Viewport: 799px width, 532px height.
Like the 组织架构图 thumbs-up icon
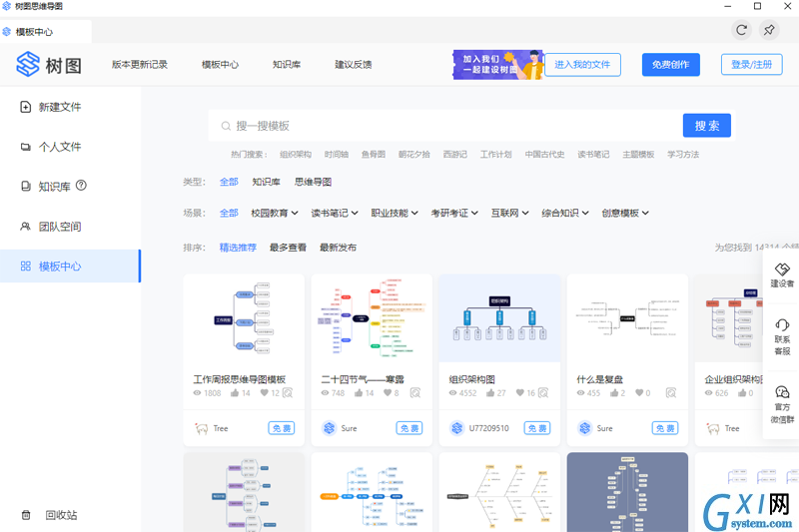point(490,392)
